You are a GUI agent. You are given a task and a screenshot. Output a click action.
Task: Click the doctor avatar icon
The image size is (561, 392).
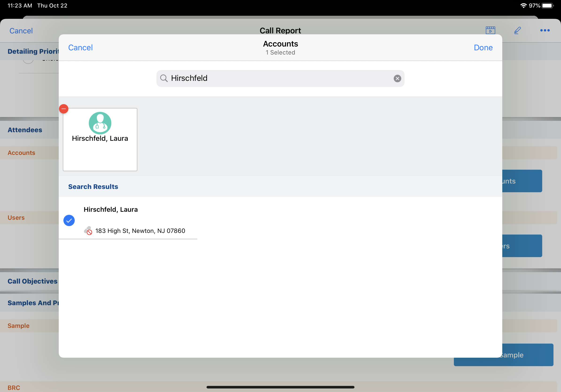click(100, 123)
